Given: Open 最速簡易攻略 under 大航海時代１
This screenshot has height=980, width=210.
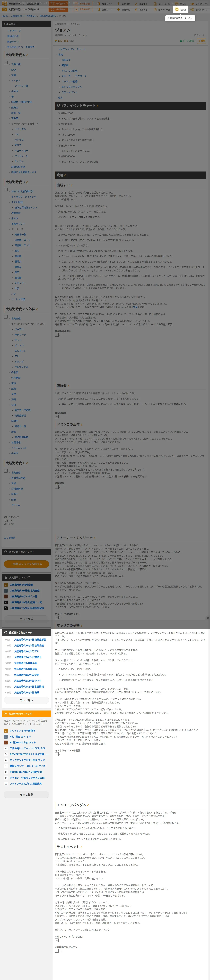Looking at the screenshot, I should pyautogui.click(x=18, y=478).
